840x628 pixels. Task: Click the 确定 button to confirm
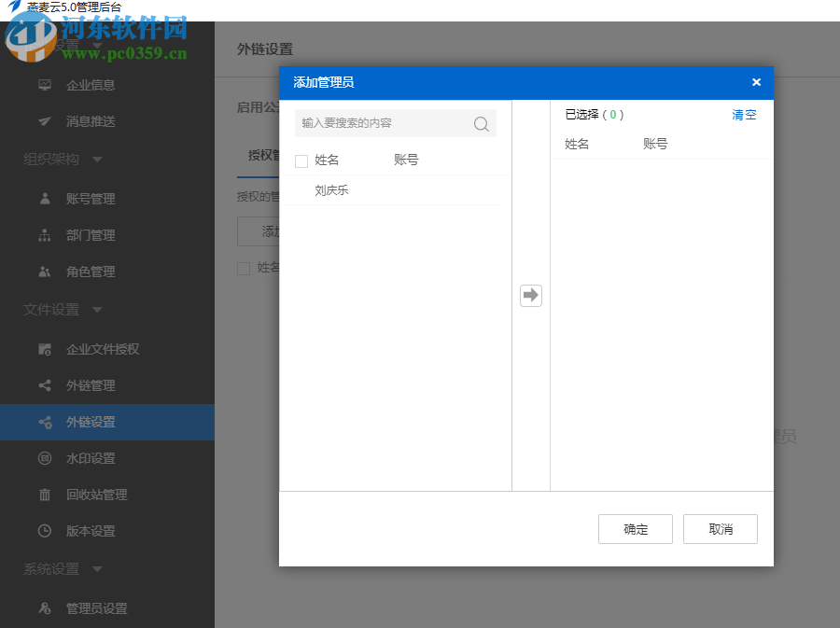(x=635, y=528)
